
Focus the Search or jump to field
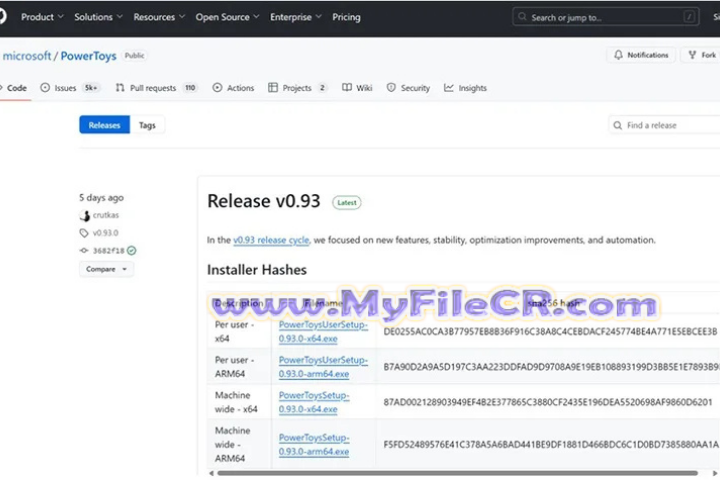(x=606, y=17)
